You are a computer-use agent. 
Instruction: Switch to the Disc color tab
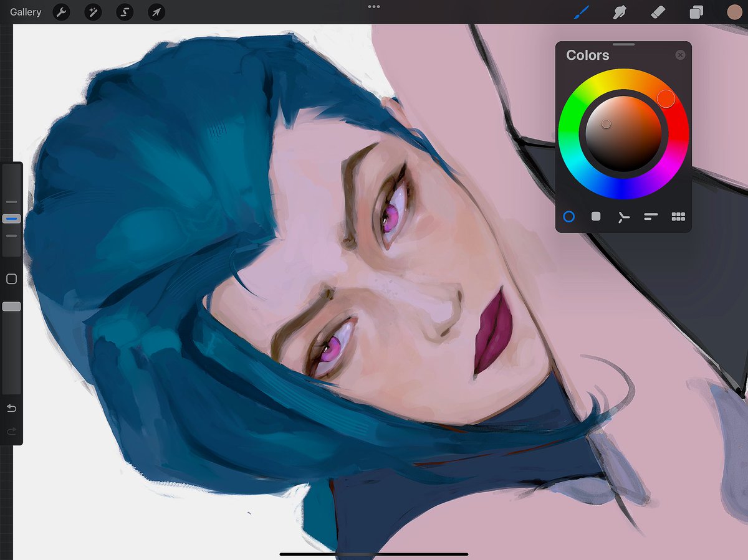568,217
